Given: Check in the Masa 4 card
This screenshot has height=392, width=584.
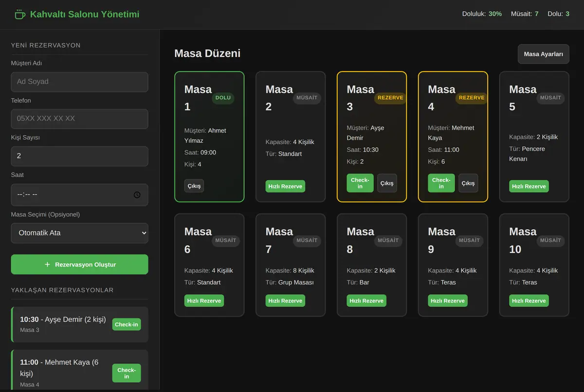Looking at the screenshot, I should coord(441,183).
